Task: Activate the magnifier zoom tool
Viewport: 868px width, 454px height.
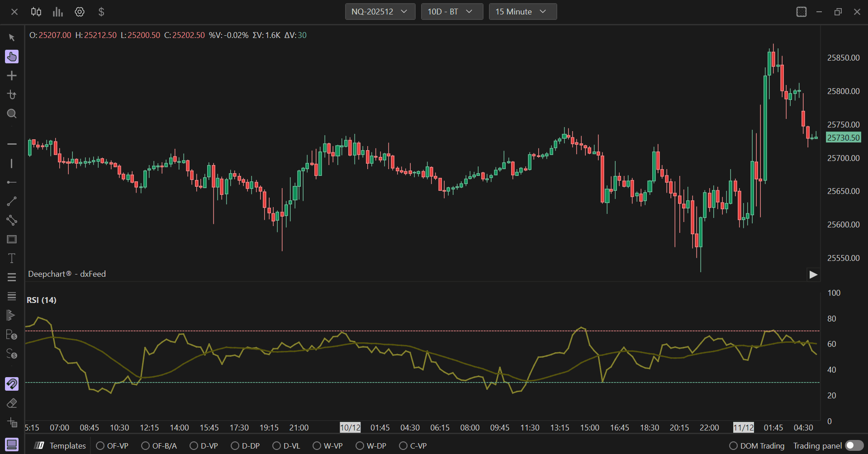Action: 12,113
